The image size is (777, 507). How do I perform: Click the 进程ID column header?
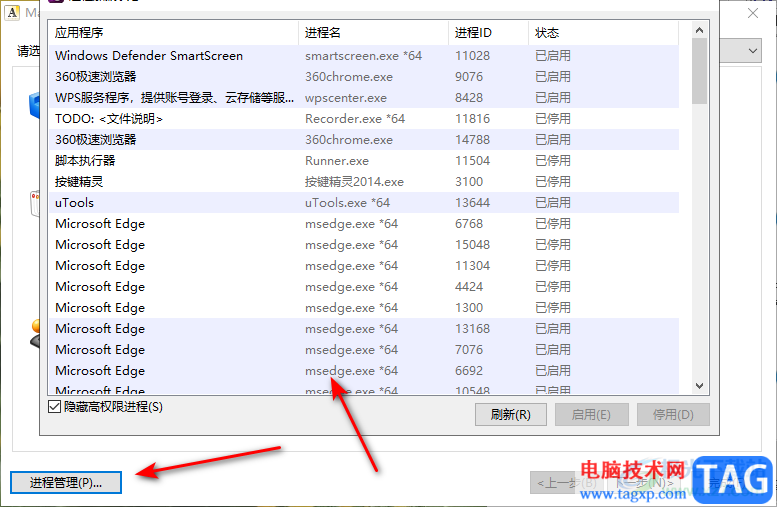(489, 33)
